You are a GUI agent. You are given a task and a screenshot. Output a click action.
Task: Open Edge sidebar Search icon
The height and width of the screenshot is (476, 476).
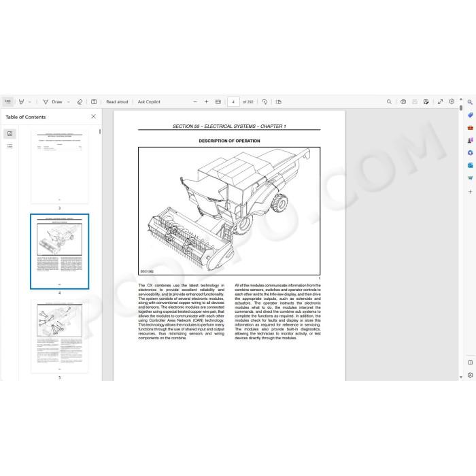click(471, 102)
